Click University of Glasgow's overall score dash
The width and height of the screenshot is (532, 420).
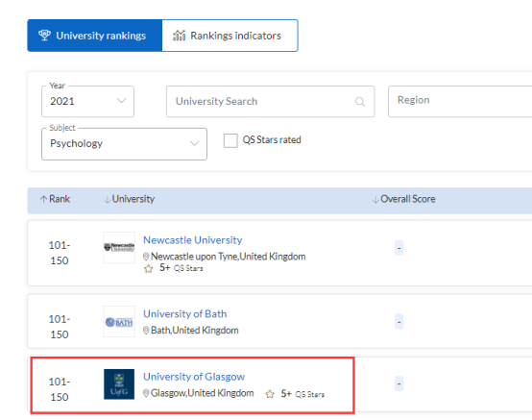[399, 383]
